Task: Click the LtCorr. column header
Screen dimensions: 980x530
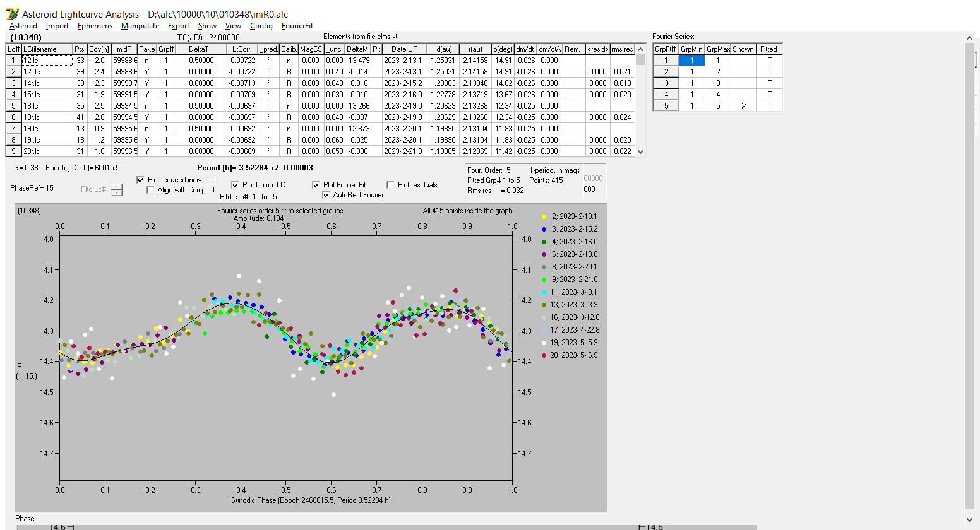Action: pos(242,49)
